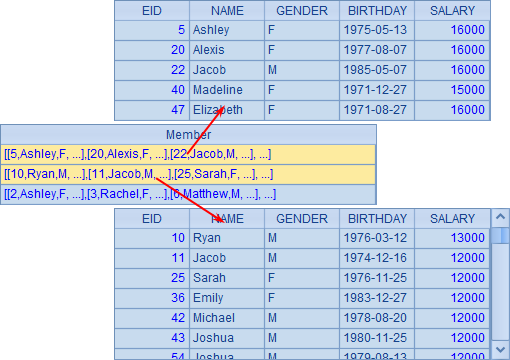
Task: Select the Ryan name cell
Action: click(x=227, y=238)
